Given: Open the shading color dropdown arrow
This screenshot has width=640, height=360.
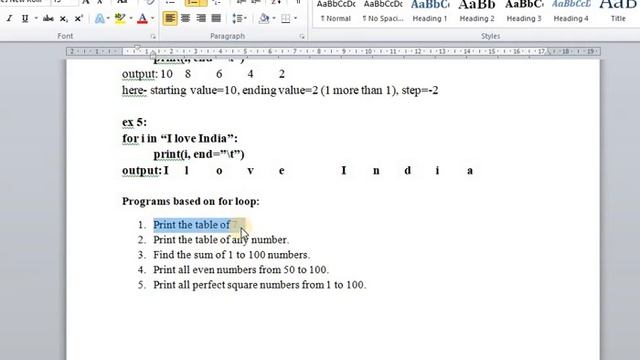Looking at the screenshot, I should pyautogui.click(x=273, y=18).
